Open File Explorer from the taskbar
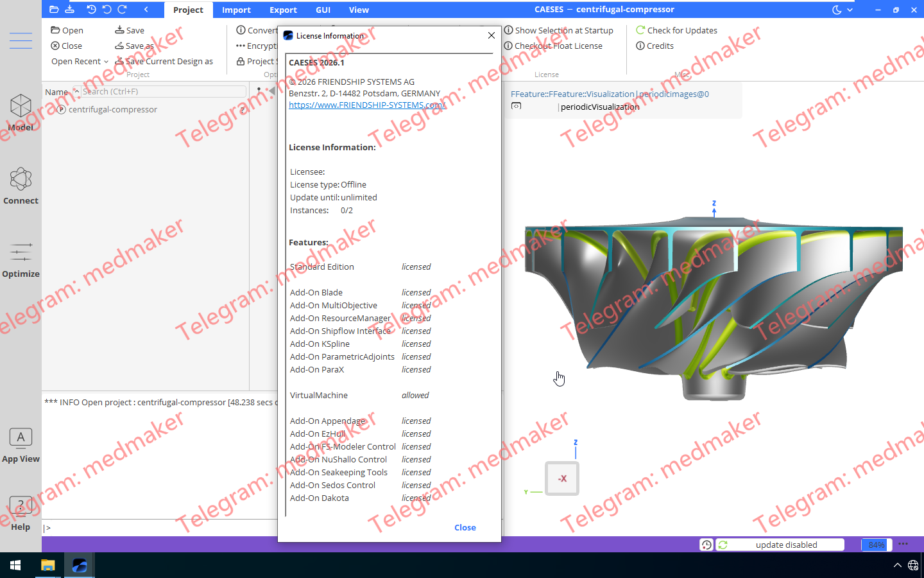The image size is (924, 578). tap(47, 565)
